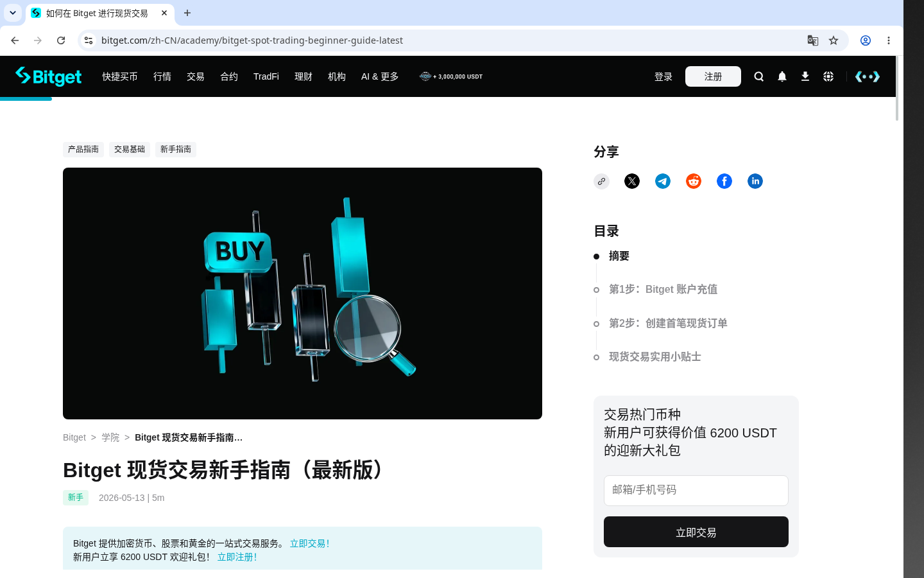This screenshot has width=924, height=578.
Task: Open the language globe icon
Action: [x=828, y=76]
